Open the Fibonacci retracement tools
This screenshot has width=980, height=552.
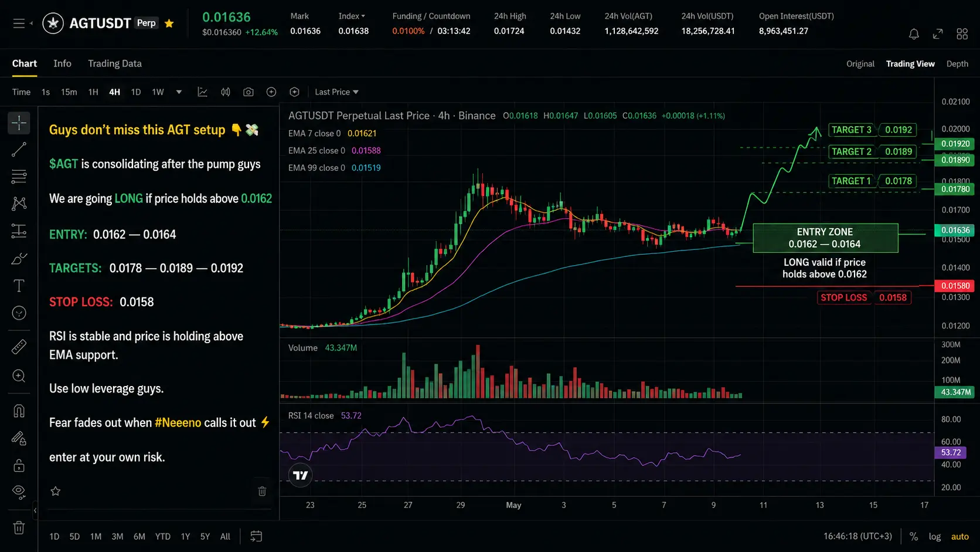(19, 177)
